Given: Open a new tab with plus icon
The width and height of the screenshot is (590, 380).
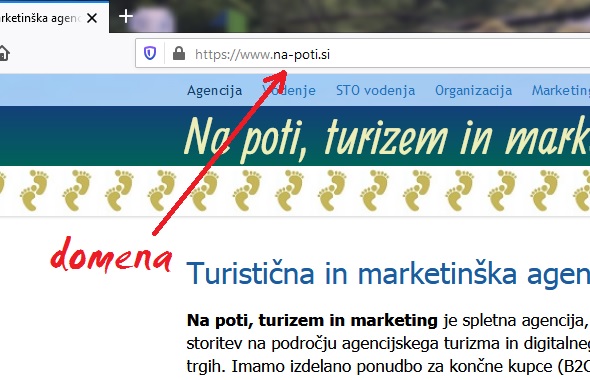Looking at the screenshot, I should 126,17.
